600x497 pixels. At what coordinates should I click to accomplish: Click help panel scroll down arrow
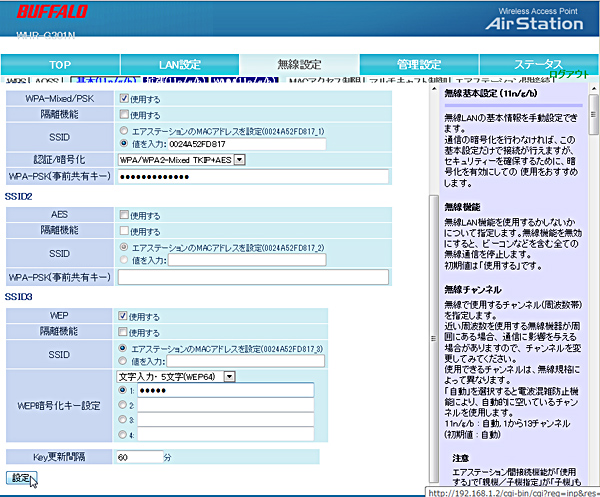click(x=592, y=477)
